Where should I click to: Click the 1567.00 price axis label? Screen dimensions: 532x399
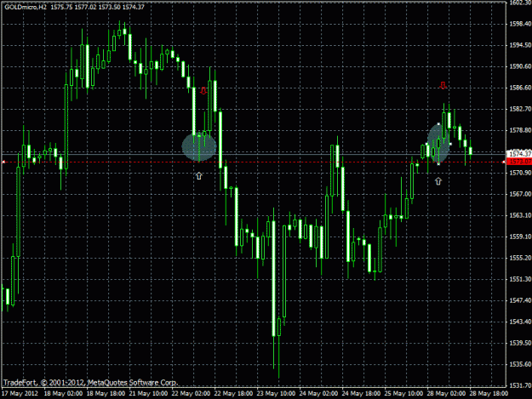[520, 194]
